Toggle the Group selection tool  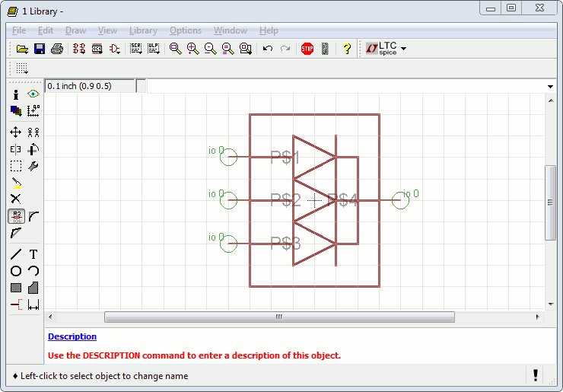(16, 166)
